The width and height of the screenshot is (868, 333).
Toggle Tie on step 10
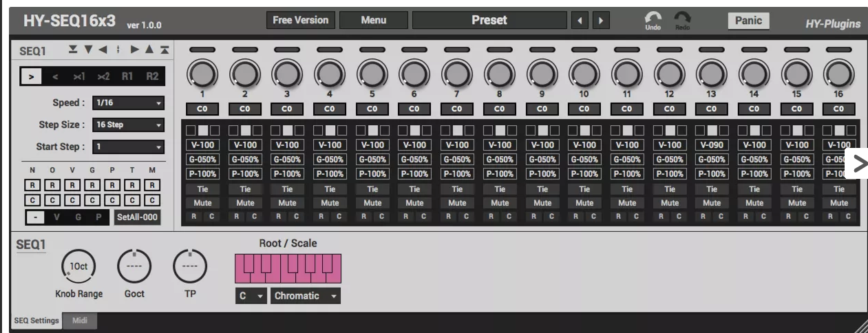coord(584,189)
